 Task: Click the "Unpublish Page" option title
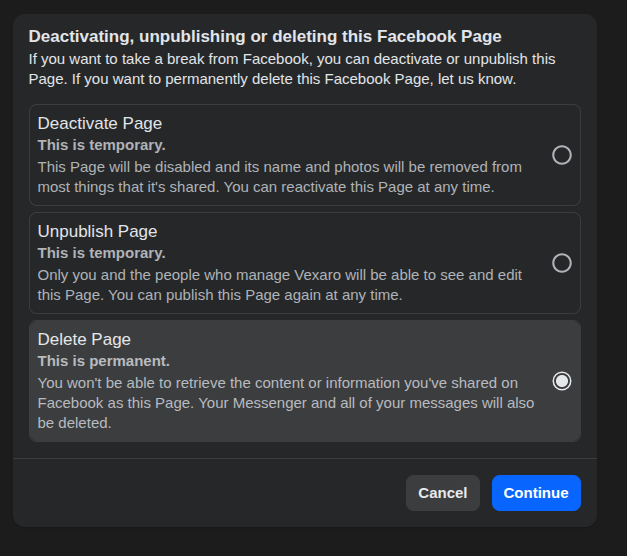97,232
